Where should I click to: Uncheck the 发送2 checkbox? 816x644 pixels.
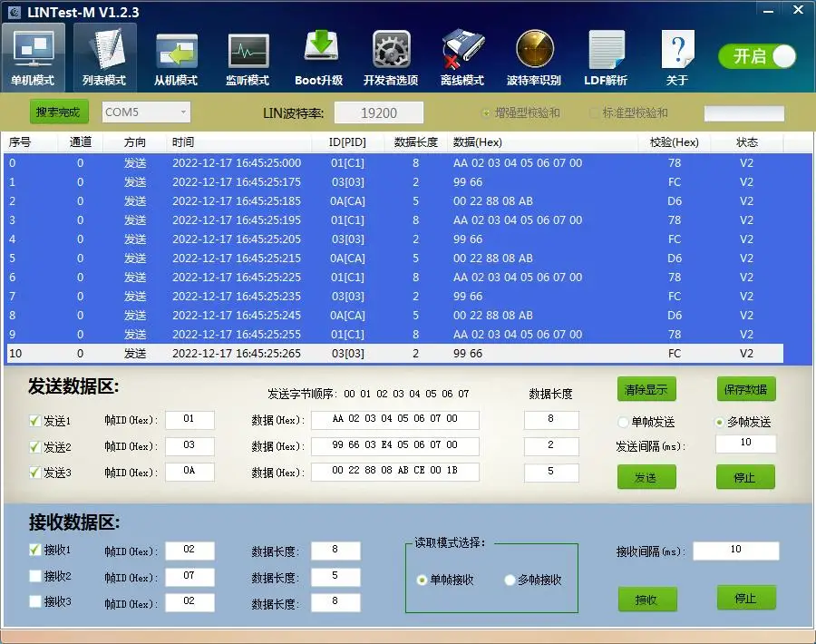(x=35, y=447)
